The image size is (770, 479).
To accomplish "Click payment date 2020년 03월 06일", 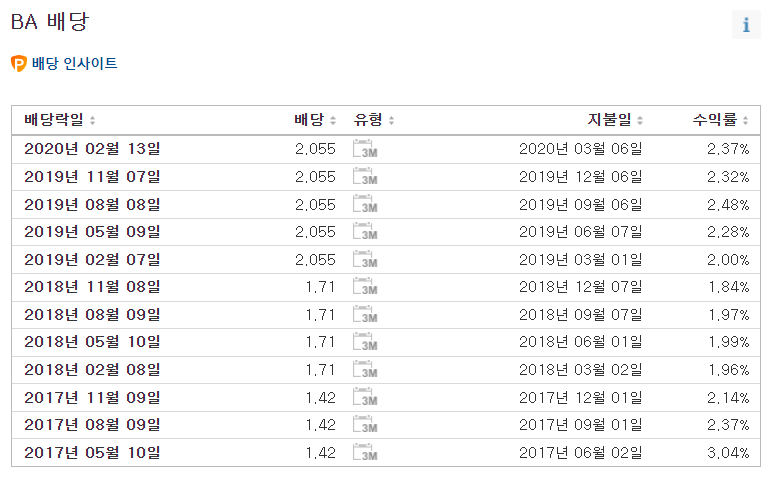I will tap(580, 149).
